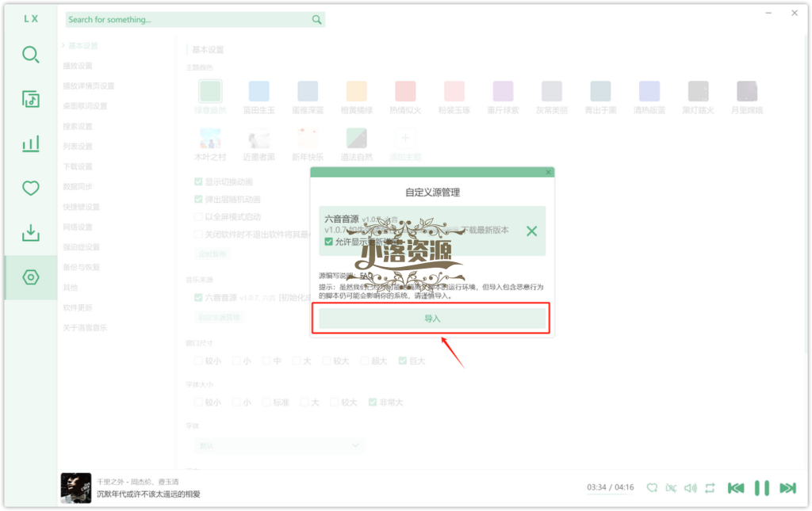This screenshot has width=812, height=511.
Task: Select the 近墨者黑 image theme
Action: tap(259, 138)
